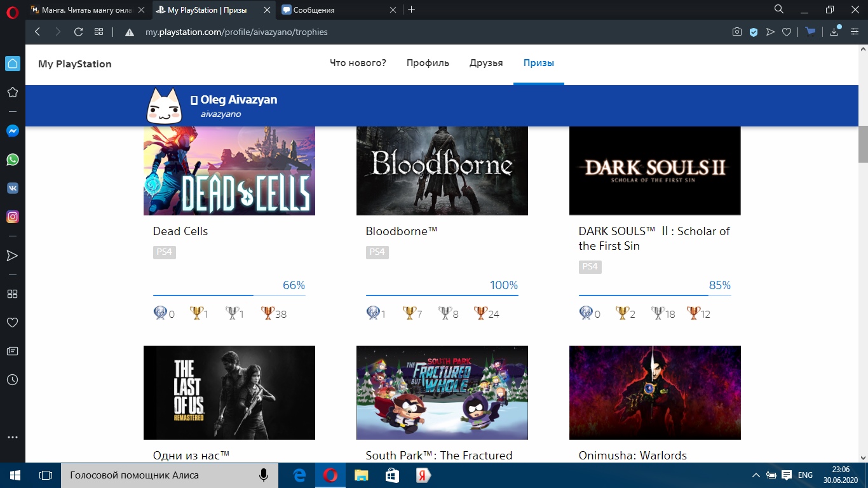Screen dimensions: 868x488
Task: Open sidebar heart bookmarks icon
Action: click(12, 323)
